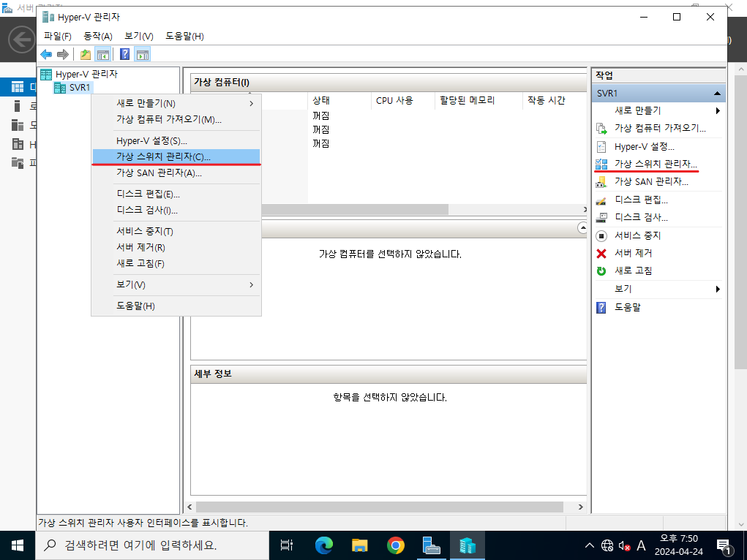747x560 pixels.
Task: Click the taskbar search box
Action: [152, 545]
